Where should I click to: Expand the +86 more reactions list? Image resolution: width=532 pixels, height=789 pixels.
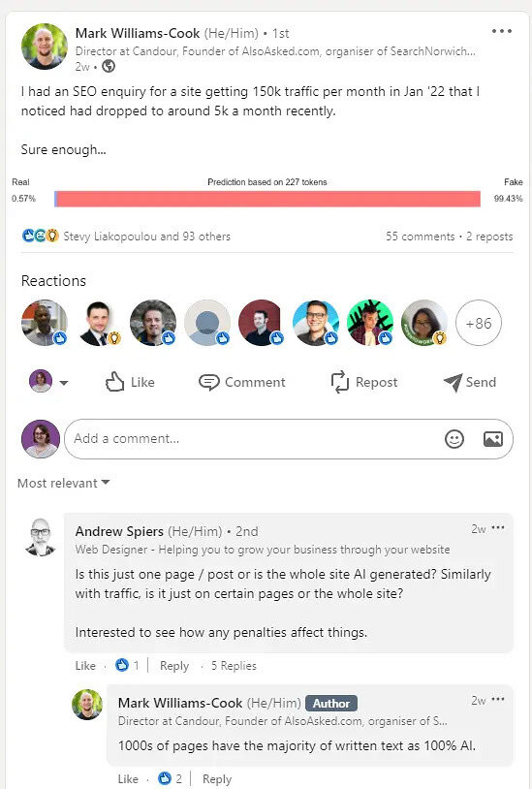click(478, 323)
